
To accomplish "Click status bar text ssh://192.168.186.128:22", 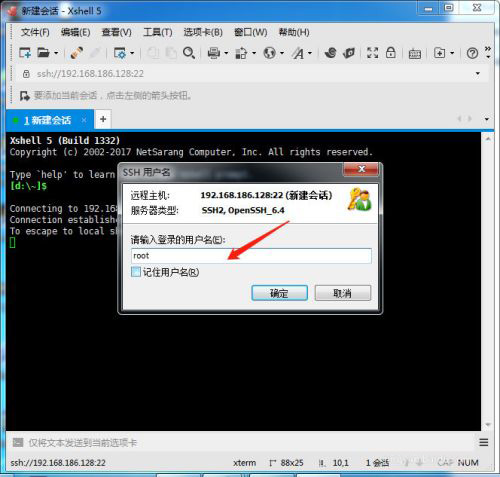I will pyautogui.click(x=58, y=463).
